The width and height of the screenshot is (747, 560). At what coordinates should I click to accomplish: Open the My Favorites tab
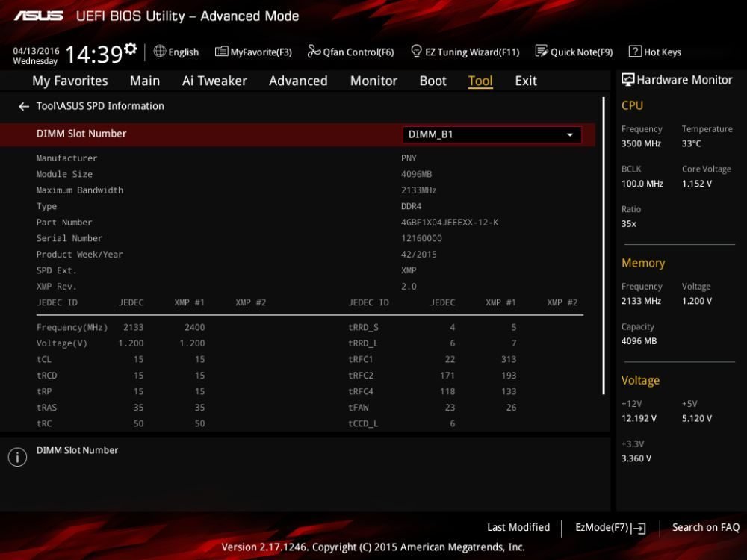[70, 81]
